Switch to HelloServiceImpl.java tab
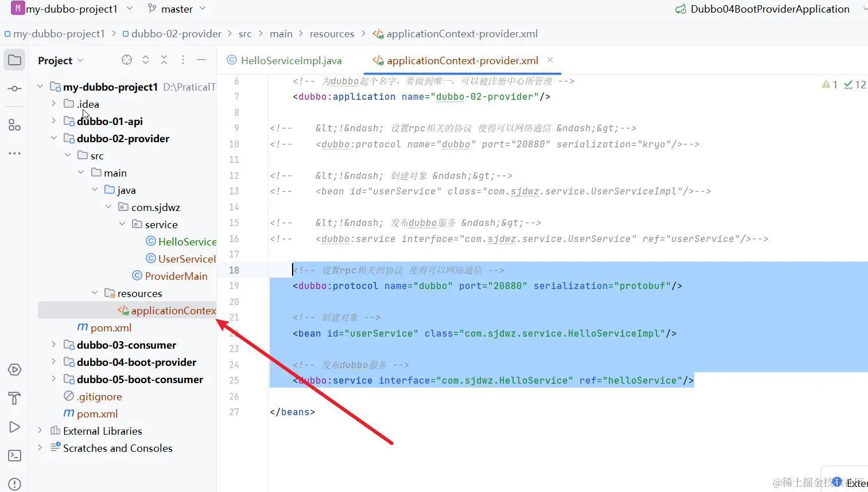This screenshot has height=492, width=868. click(x=285, y=60)
